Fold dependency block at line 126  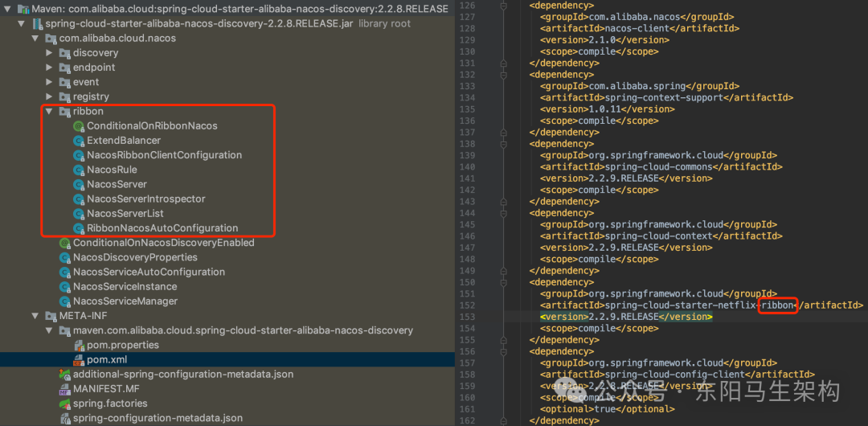coord(503,5)
